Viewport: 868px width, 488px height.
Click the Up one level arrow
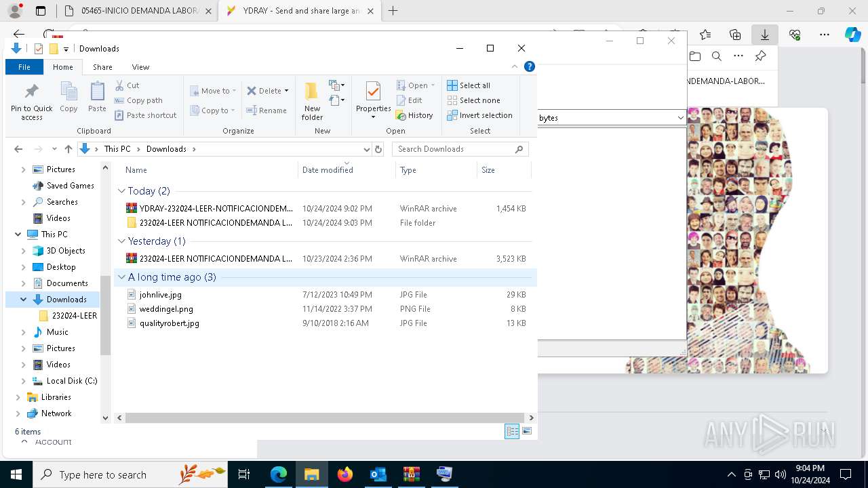point(68,149)
